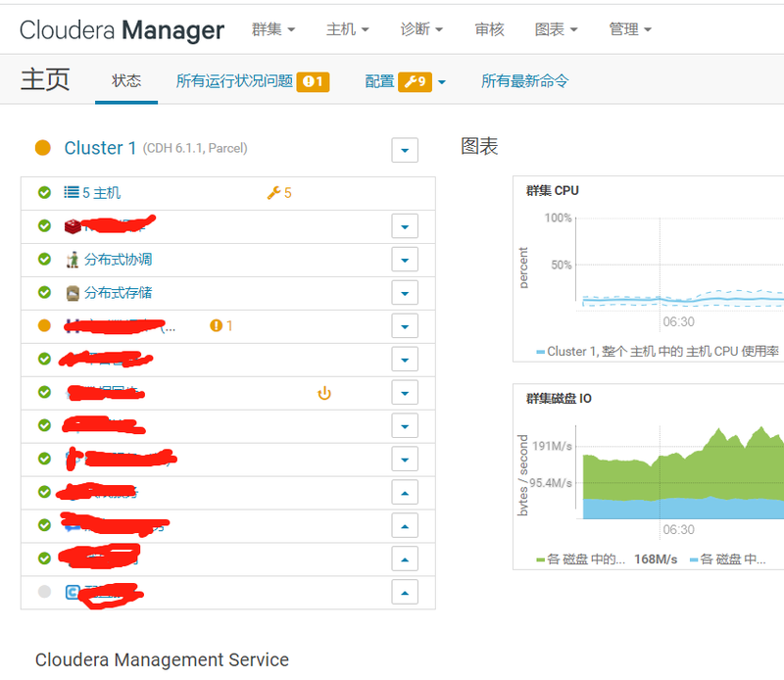This screenshot has width=784, height=680.
Task: Click inside the 群集 CPU chart plot
Action: (680, 264)
